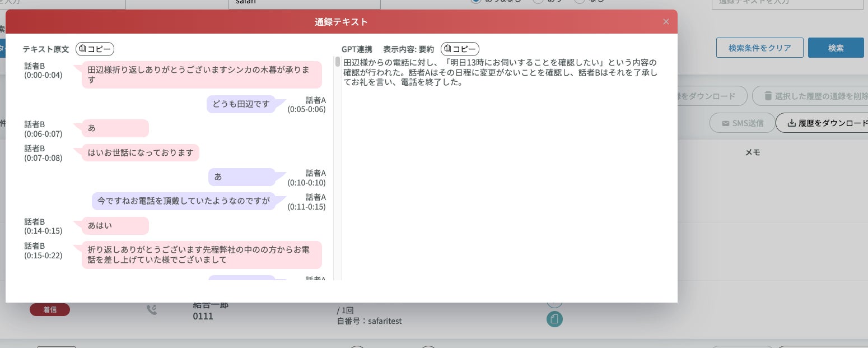Select the bubble 今ですねお電話を頂戴していたようなのですが
Viewport: 868px width, 348px height.
pyautogui.click(x=184, y=201)
